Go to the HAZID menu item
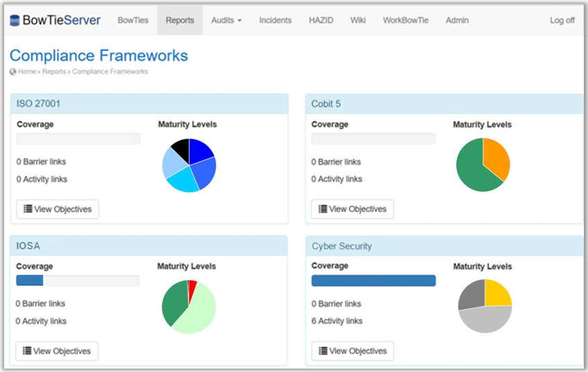Image resolution: width=588 pixels, height=372 pixels. pyautogui.click(x=321, y=20)
